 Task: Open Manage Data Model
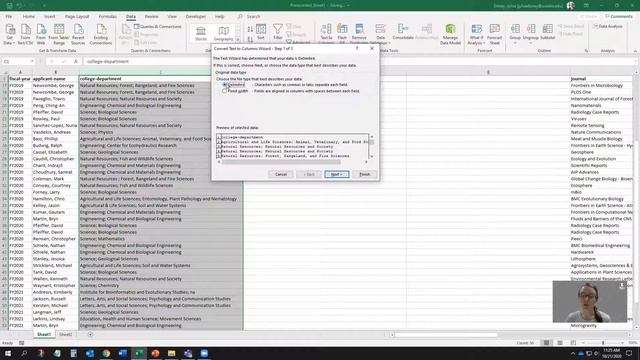450,34
